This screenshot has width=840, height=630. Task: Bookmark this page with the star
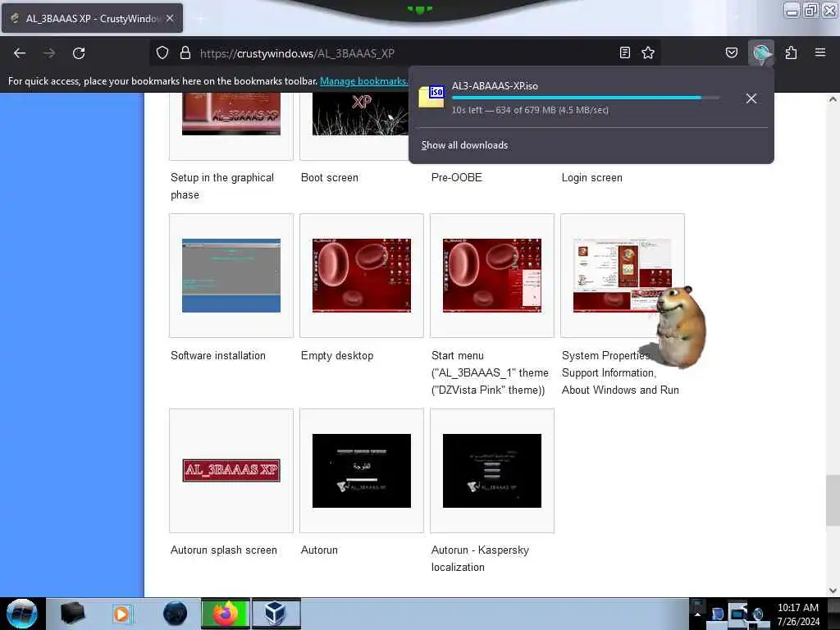(648, 52)
